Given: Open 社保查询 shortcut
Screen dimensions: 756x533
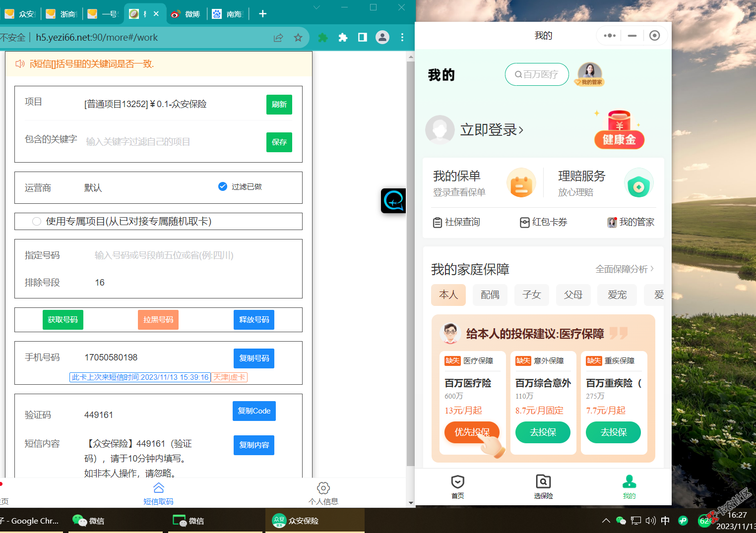Looking at the screenshot, I should point(457,222).
